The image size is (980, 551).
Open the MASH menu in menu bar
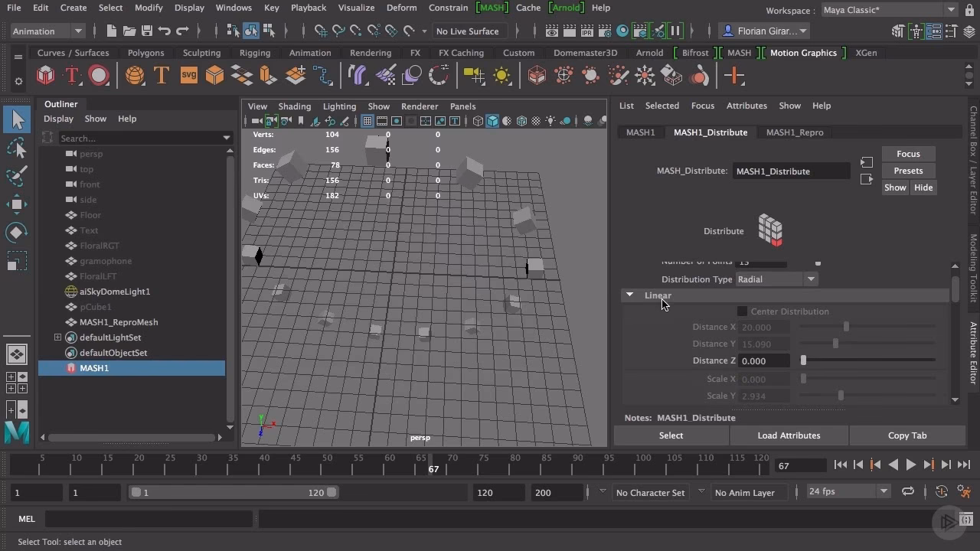coord(492,8)
